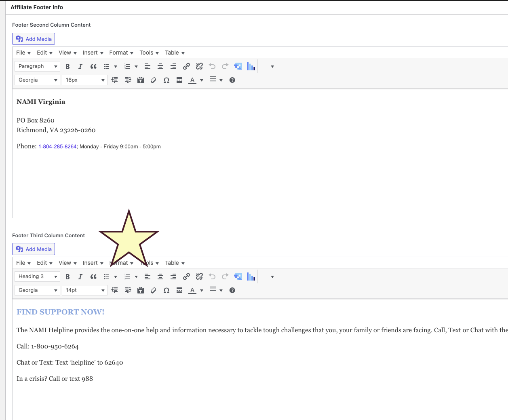This screenshot has width=508, height=420.
Task: Click Italic in Second Column editor
Action: tap(80, 66)
